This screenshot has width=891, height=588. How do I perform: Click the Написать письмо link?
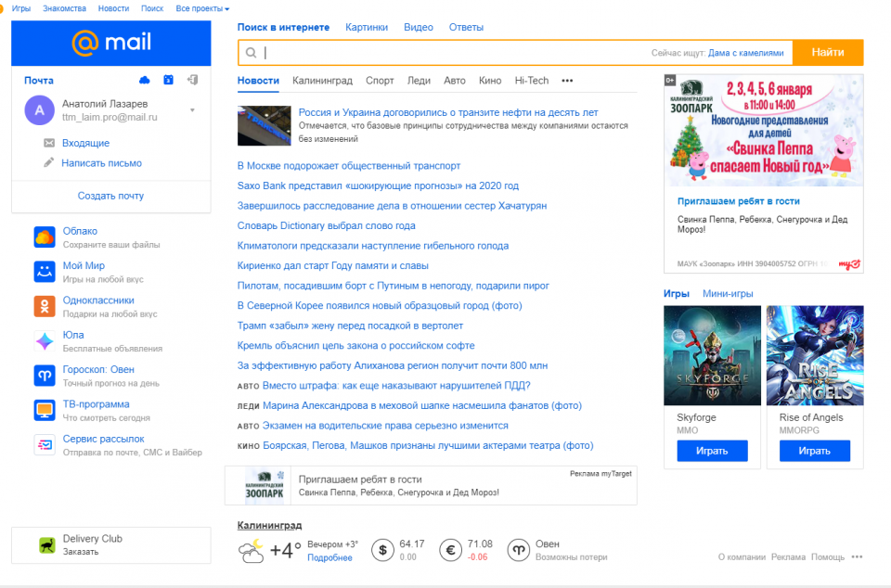(x=102, y=163)
